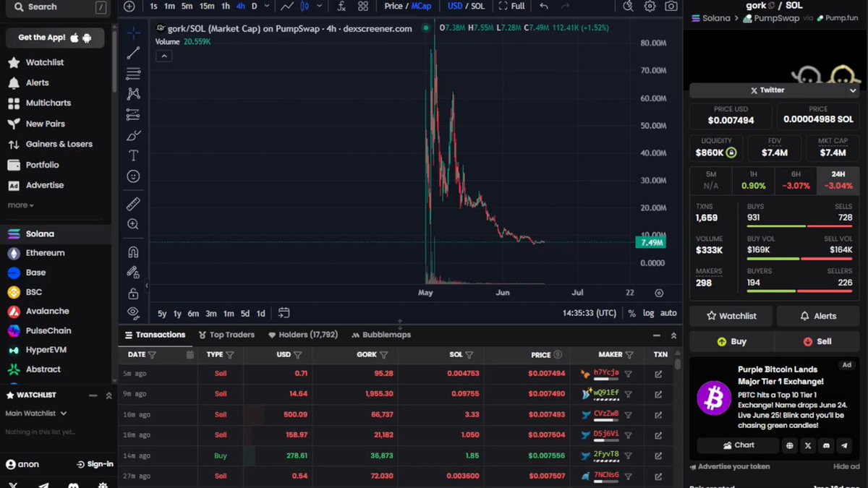Select the 1h timeframe
Image resolution: width=868 pixels, height=488 pixels.
click(x=226, y=6)
